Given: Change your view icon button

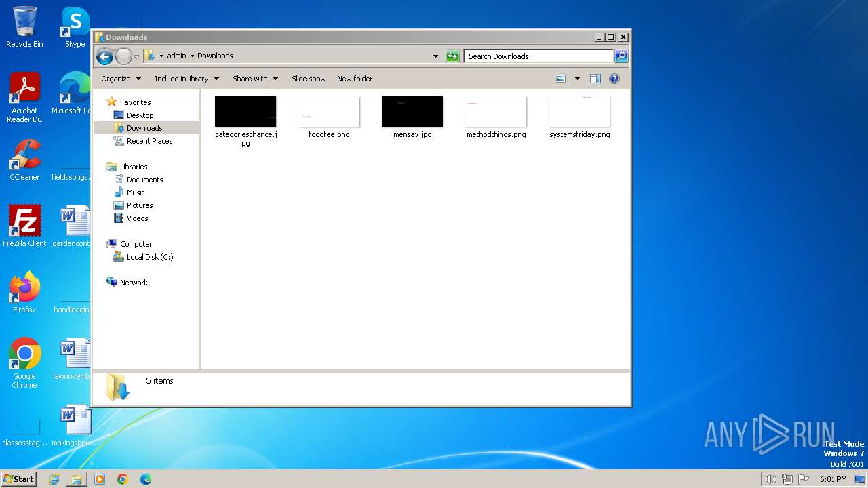Looking at the screenshot, I should pos(561,79).
